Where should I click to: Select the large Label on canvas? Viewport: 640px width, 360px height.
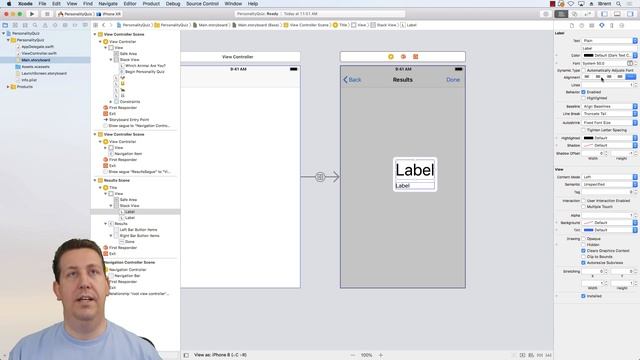click(x=415, y=170)
